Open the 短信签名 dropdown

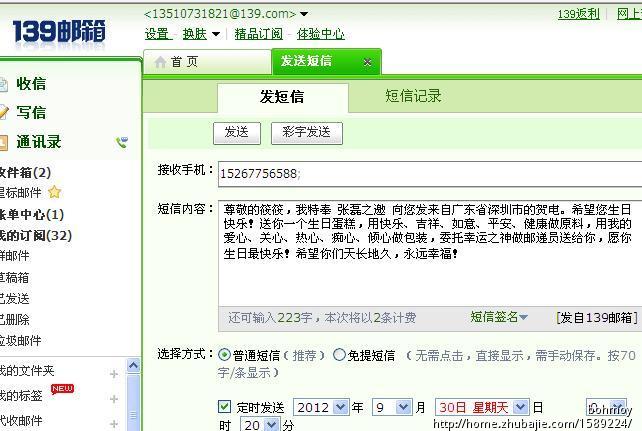pos(499,317)
